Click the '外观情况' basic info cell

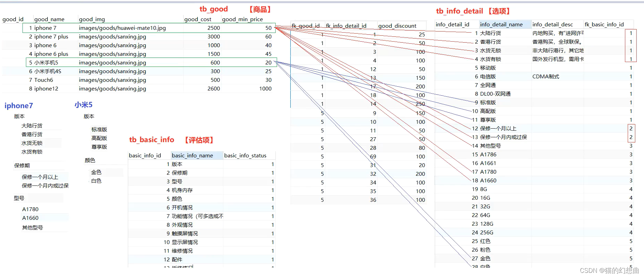pos(182,225)
